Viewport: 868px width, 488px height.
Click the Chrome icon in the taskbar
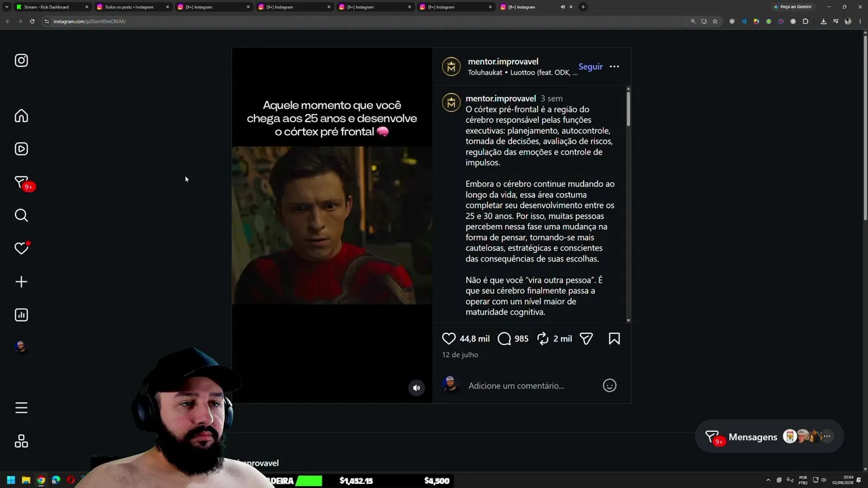point(41,481)
